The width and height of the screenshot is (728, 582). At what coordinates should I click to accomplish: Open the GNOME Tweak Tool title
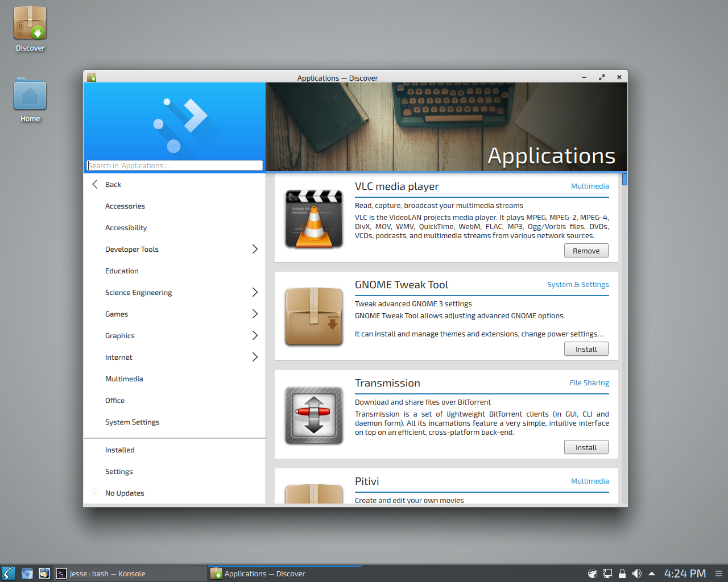[x=402, y=285]
